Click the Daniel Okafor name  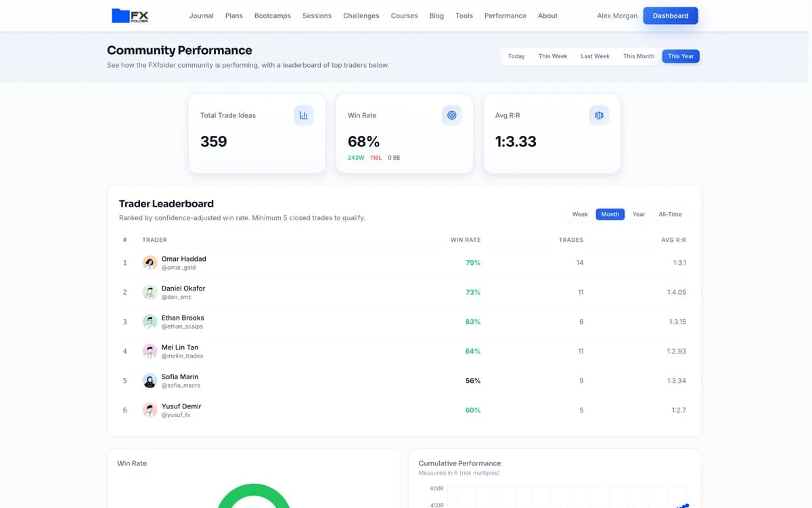coord(183,289)
